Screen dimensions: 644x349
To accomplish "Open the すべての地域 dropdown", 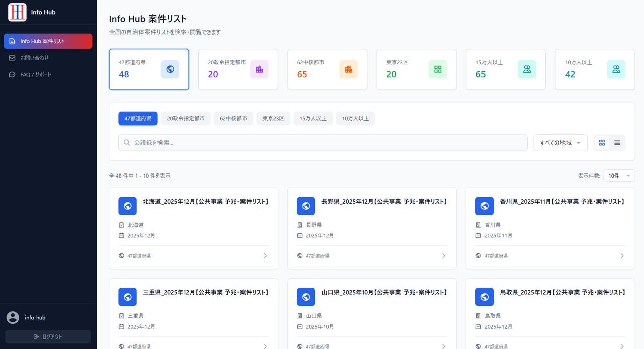I will pyautogui.click(x=560, y=142).
